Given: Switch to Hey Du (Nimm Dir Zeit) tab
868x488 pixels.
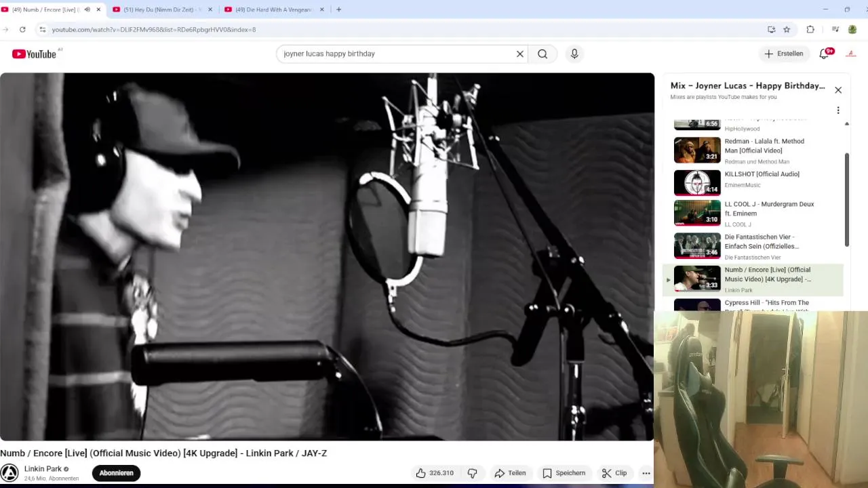Looking at the screenshot, I should tap(163, 9).
